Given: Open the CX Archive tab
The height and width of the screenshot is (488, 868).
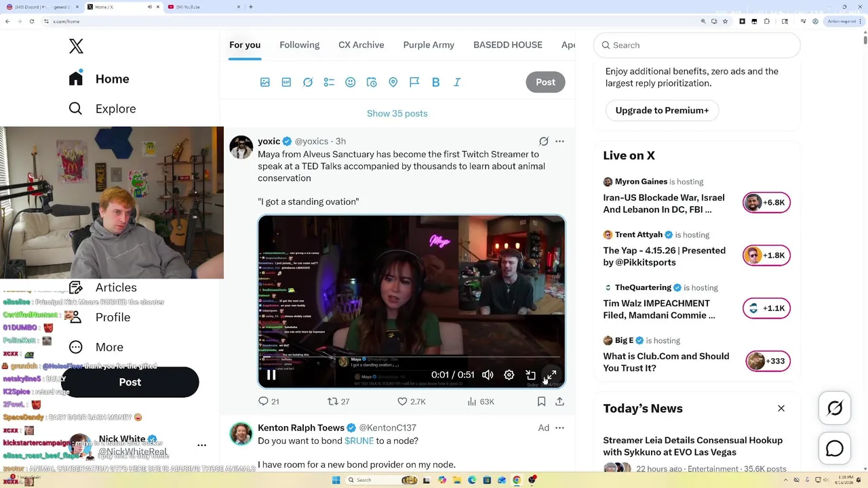Looking at the screenshot, I should point(361,45).
